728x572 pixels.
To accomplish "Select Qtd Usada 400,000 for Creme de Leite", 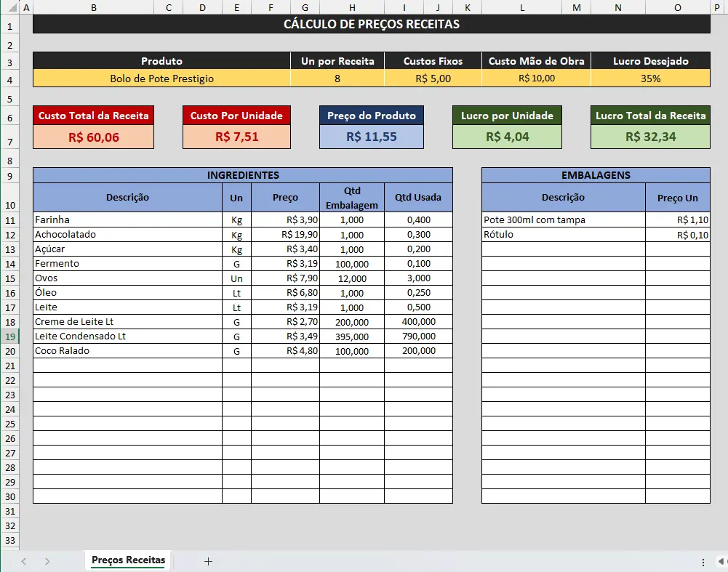I will click(418, 321).
